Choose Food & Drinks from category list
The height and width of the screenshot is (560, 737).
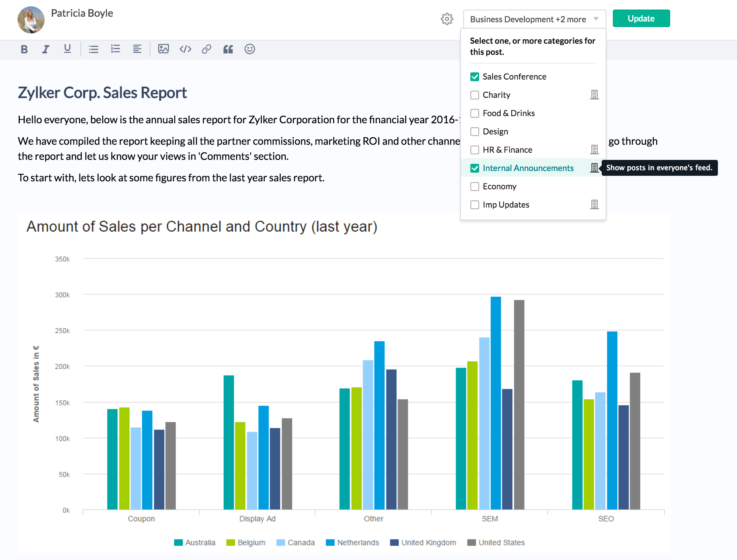(508, 113)
